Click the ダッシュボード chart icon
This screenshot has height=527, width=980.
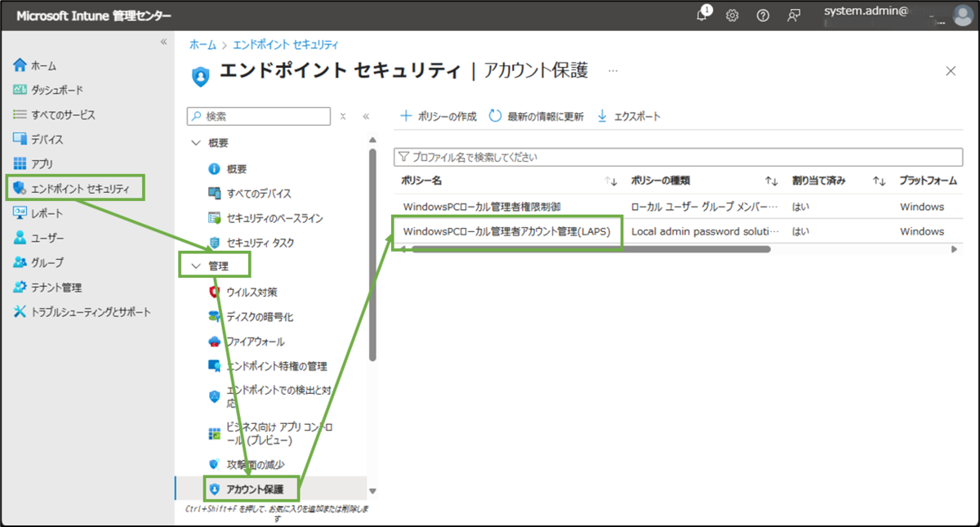coord(20,90)
